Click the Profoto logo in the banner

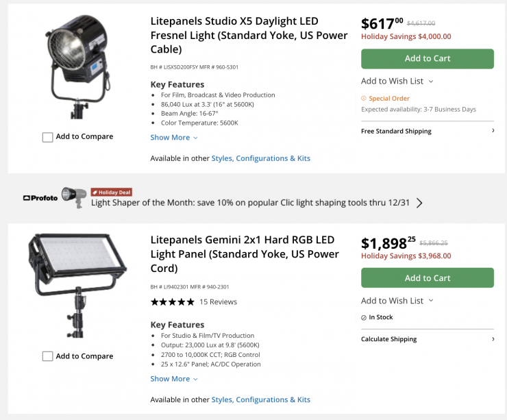click(40, 198)
